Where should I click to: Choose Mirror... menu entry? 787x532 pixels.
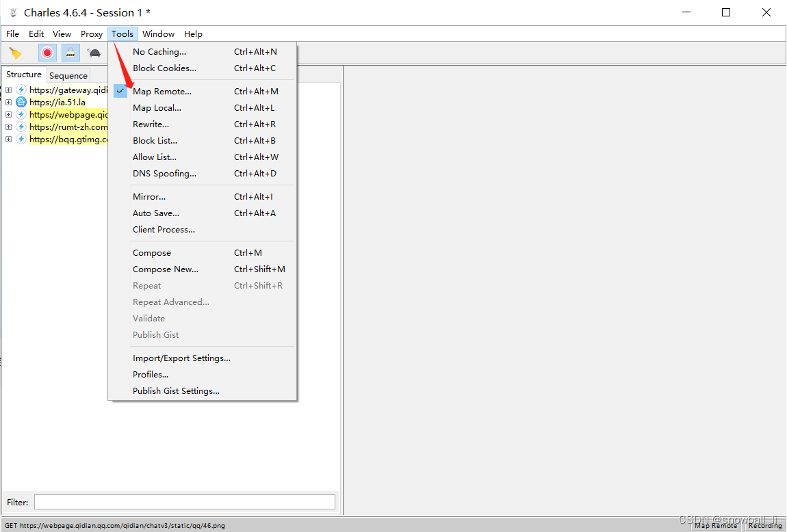tap(203, 196)
